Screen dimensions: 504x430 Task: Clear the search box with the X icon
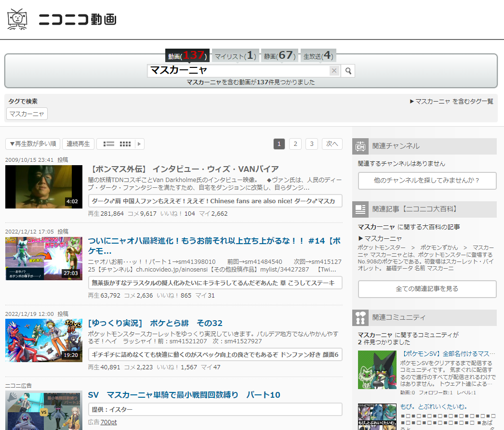tap(334, 71)
